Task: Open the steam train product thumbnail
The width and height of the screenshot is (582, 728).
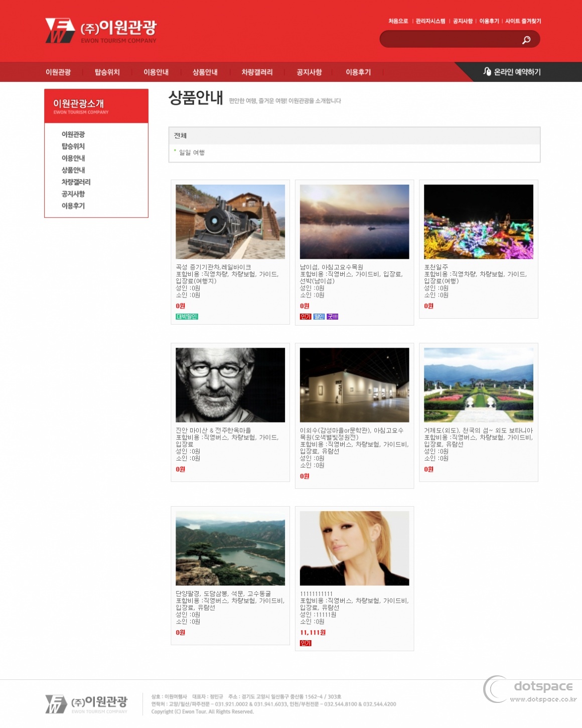Action: coord(231,220)
